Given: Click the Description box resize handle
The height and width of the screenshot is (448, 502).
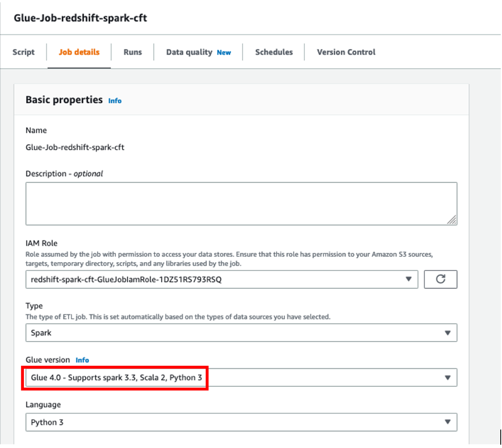Looking at the screenshot, I should [x=452, y=220].
